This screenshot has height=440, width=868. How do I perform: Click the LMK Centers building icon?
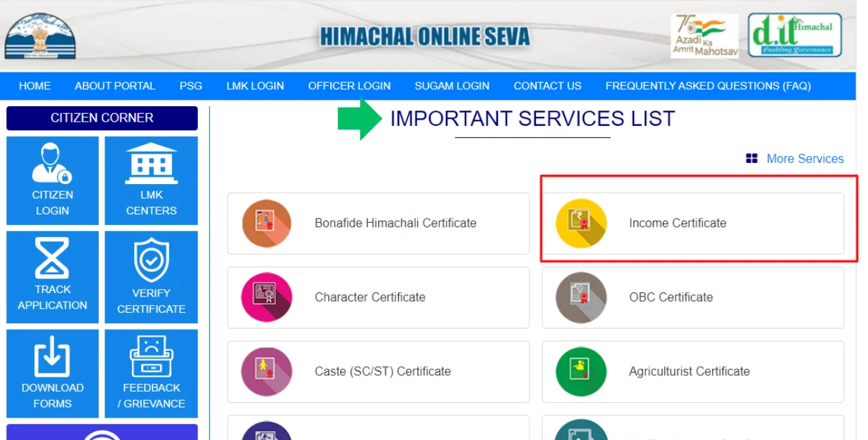coord(151,163)
